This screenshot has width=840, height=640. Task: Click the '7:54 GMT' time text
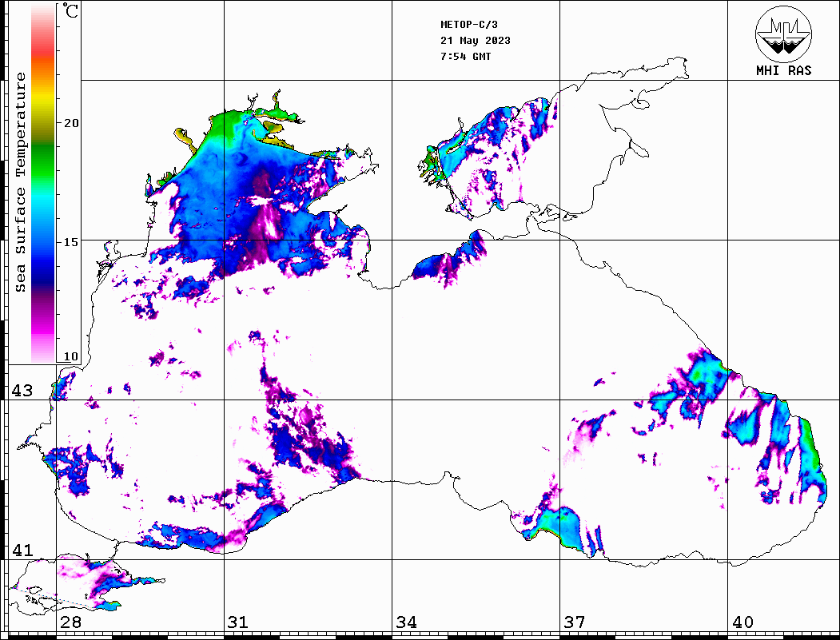465,57
